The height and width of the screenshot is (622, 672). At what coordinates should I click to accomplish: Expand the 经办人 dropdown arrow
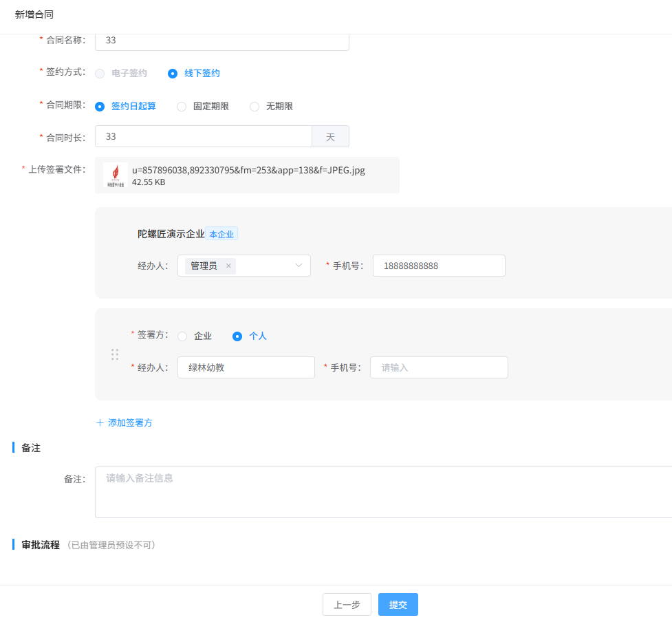299,266
